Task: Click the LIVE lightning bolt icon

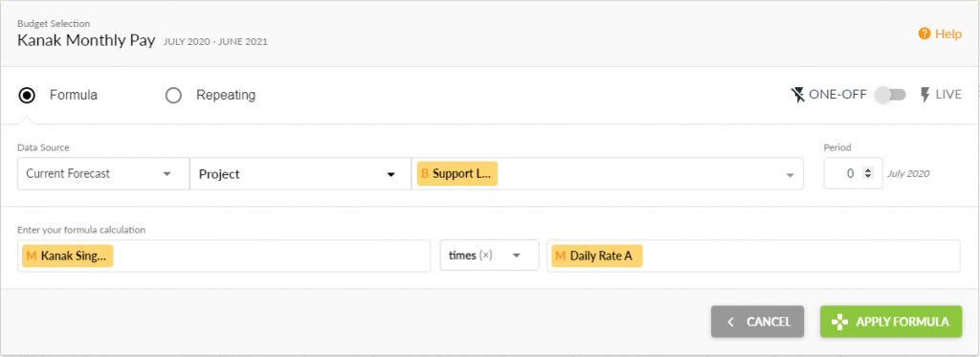Action: click(925, 95)
